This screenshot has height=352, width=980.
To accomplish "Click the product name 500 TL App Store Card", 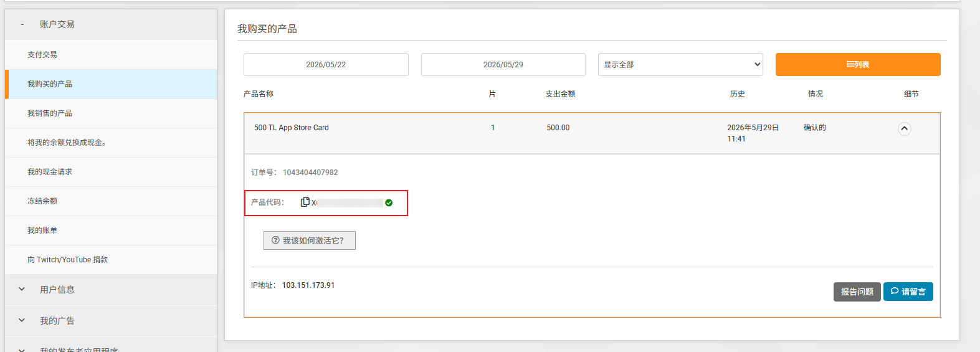I will (x=292, y=128).
